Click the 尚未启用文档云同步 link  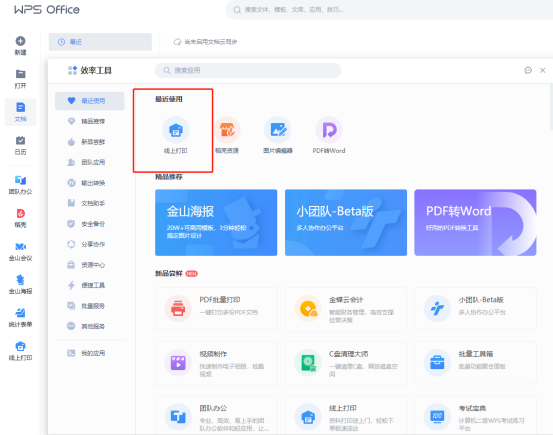pyautogui.click(x=205, y=42)
